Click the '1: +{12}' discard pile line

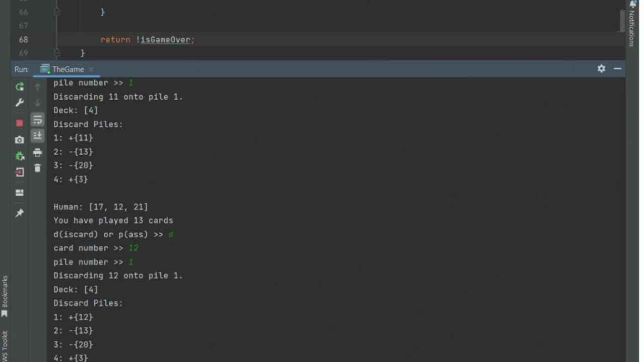tap(73, 317)
